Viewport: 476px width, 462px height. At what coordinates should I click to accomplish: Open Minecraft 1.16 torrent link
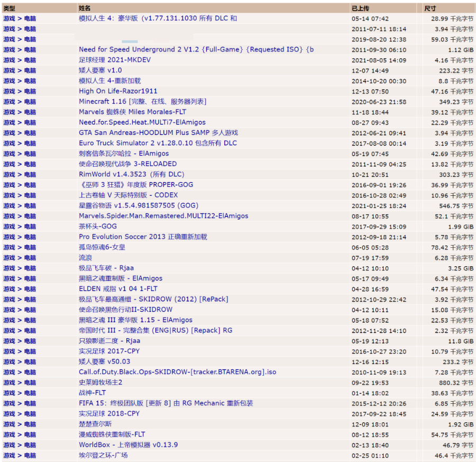pyautogui.click(x=142, y=102)
